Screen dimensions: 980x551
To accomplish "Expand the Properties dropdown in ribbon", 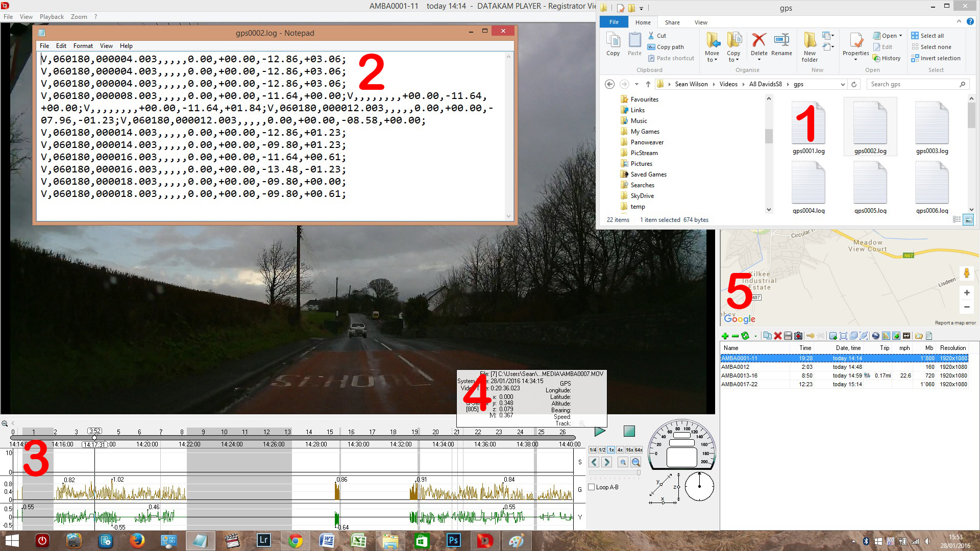I will pyautogui.click(x=856, y=60).
